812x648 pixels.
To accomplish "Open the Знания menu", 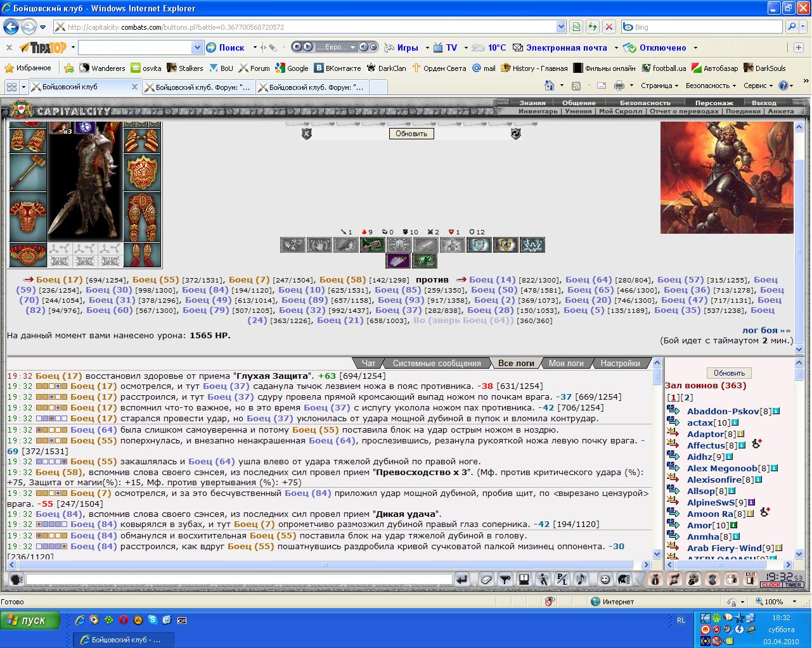I will [532, 103].
